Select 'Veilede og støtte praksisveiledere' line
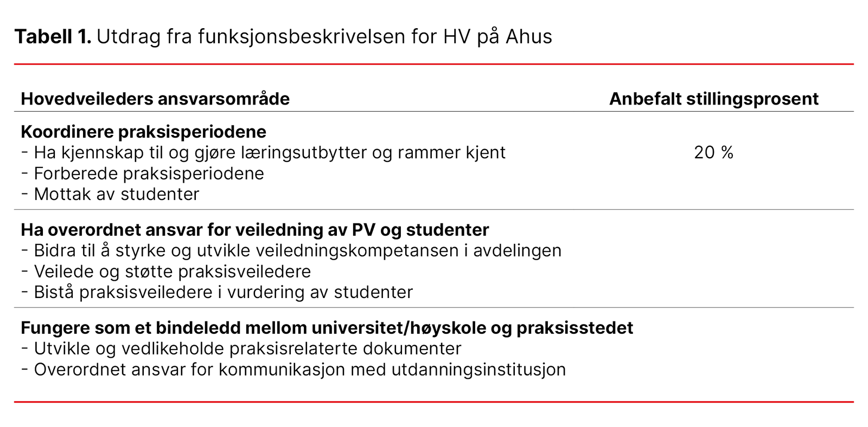The height and width of the screenshot is (427, 868). coord(172,271)
